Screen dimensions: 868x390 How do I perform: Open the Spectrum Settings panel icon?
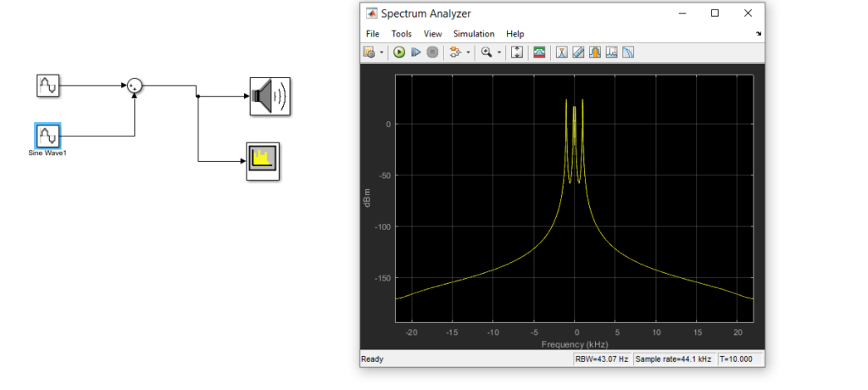tap(369, 52)
